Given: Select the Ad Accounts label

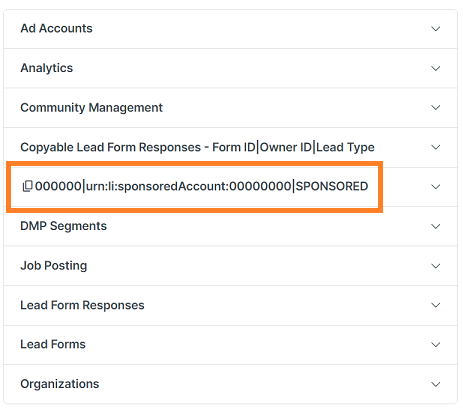Looking at the screenshot, I should (56, 28).
